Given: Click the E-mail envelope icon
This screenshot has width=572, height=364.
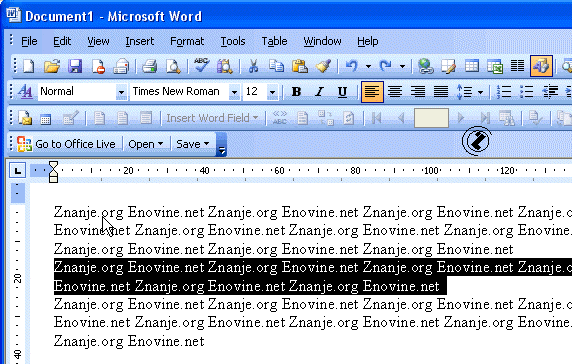Looking at the screenshot, I should 121,66.
